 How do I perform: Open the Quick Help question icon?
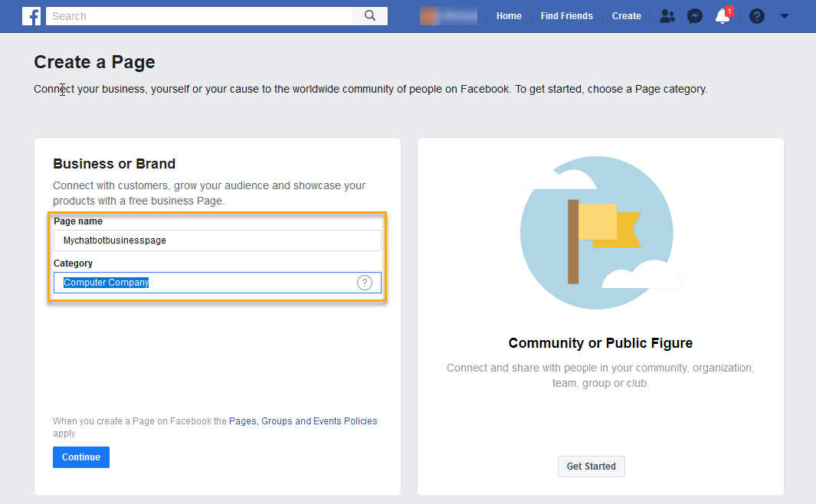[757, 16]
